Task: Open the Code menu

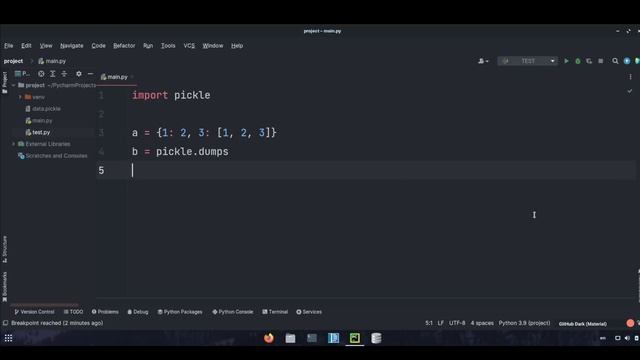Action: [98, 46]
